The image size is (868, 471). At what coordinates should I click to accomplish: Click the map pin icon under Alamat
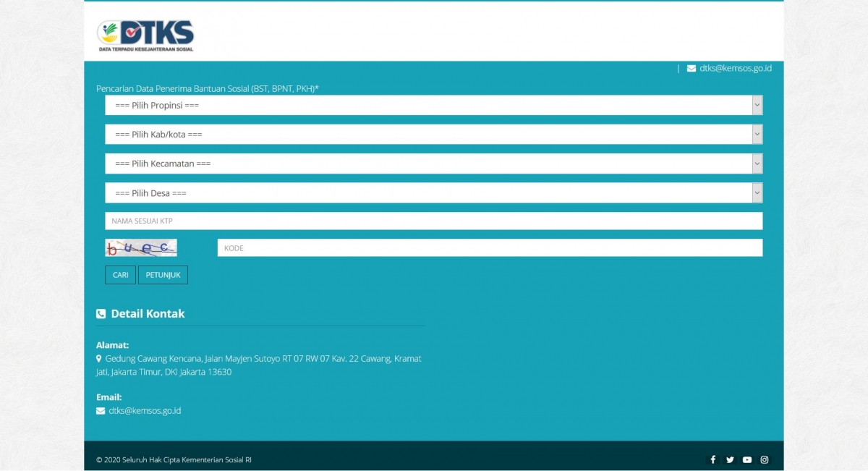click(x=99, y=359)
